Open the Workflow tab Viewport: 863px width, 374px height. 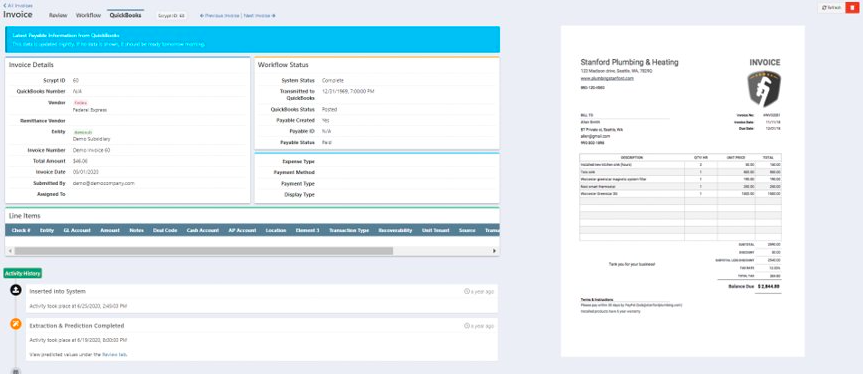pyautogui.click(x=89, y=15)
